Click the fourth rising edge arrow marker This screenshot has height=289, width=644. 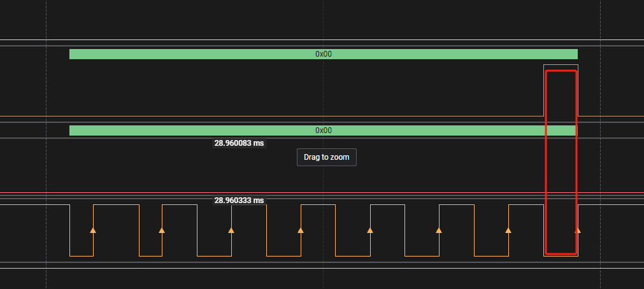[301, 230]
